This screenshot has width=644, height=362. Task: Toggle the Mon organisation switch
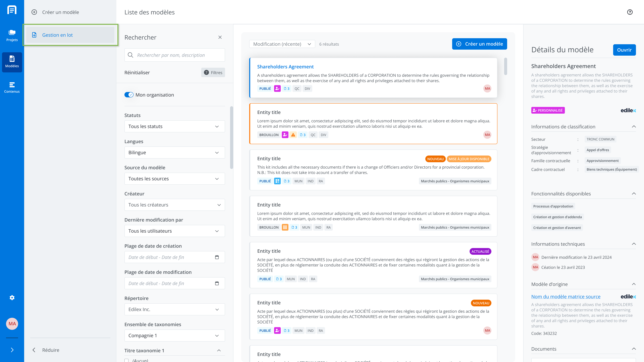coord(129,95)
